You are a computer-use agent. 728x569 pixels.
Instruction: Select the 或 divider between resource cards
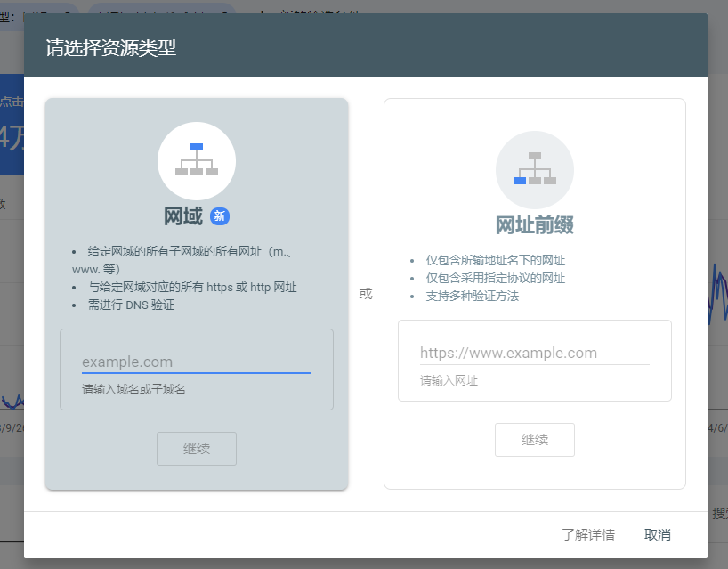(x=366, y=295)
